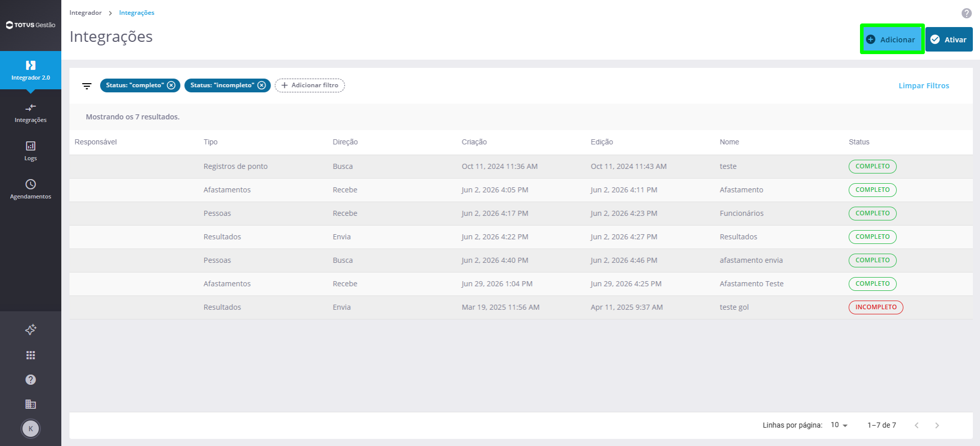The width and height of the screenshot is (980, 446).
Task: Click the company building icon
Action: (x=31, y=404)
